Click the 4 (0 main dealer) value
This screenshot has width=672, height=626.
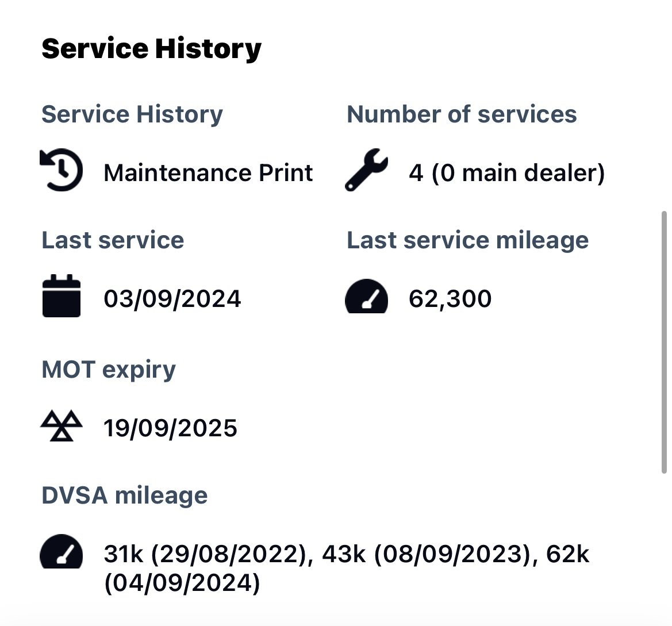506,172
